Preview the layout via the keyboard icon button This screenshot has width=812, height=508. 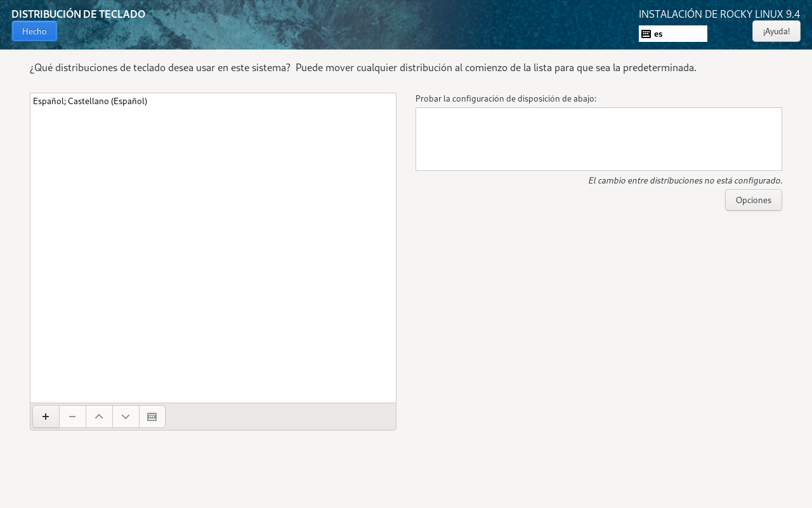click(x=152, y=417)
